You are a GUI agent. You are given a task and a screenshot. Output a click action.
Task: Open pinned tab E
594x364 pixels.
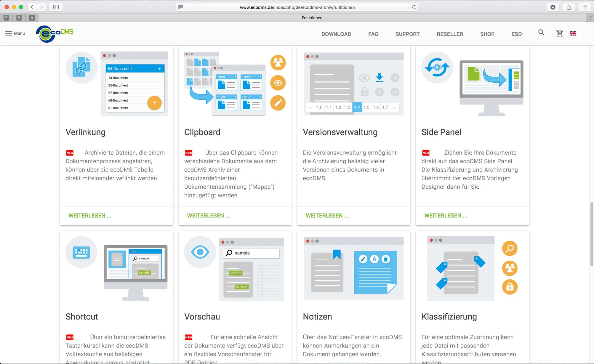[7, 18]
